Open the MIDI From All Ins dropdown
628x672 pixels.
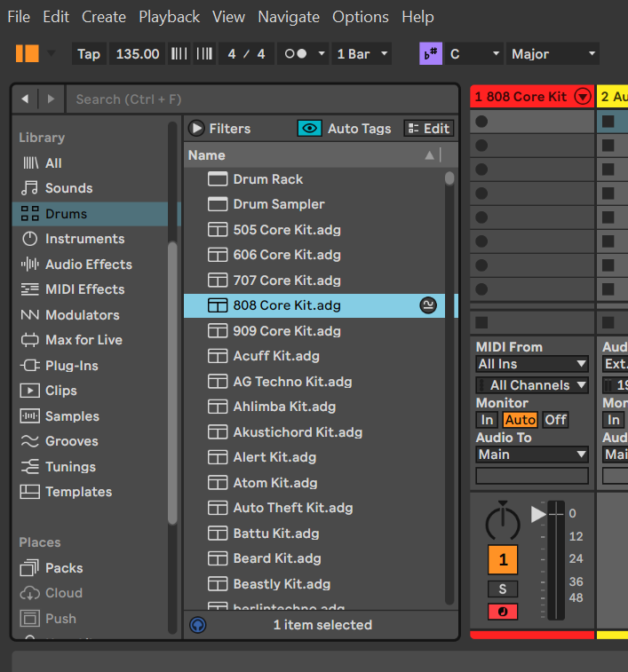(532, 364)
